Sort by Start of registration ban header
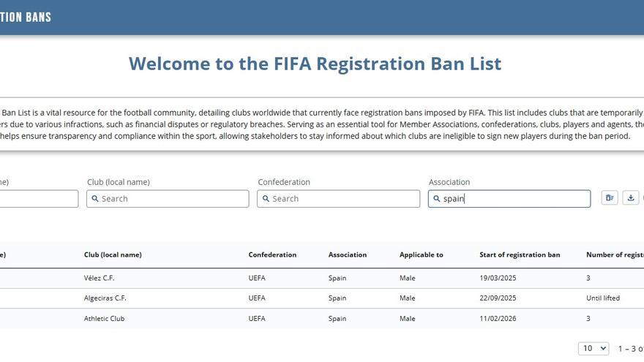This screenshot has width=644, height=362. click(520, 255)
